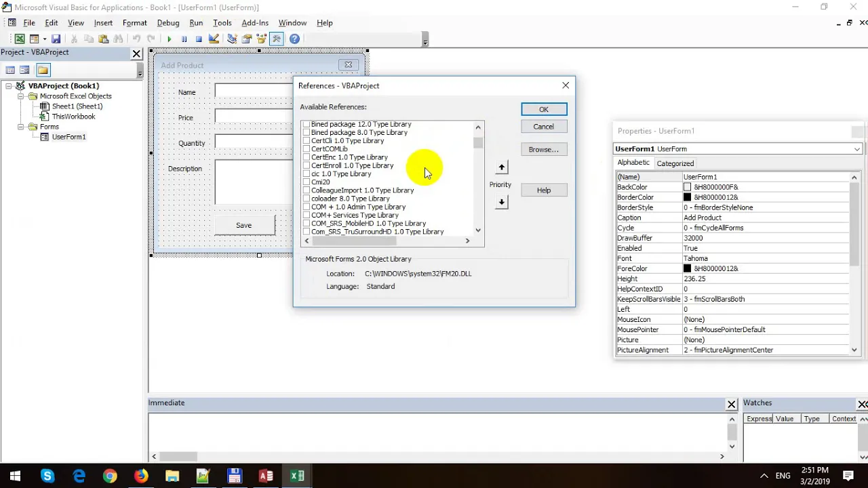Click the Browse... button
The height and width of the screenshot is (488, 868).
(544, 150)
